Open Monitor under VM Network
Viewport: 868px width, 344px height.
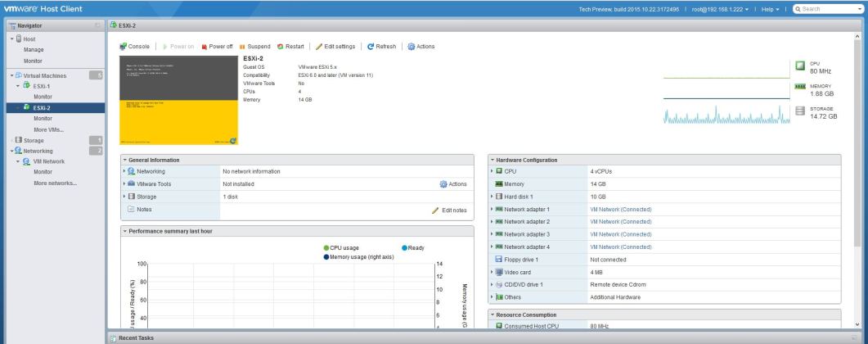coord(43,172)
